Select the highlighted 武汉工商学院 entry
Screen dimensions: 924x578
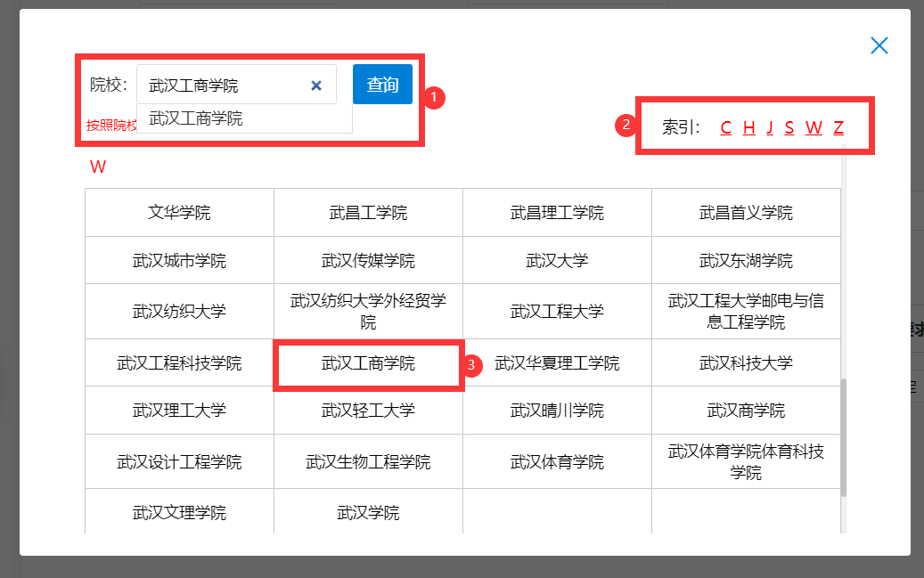[368, 365]
